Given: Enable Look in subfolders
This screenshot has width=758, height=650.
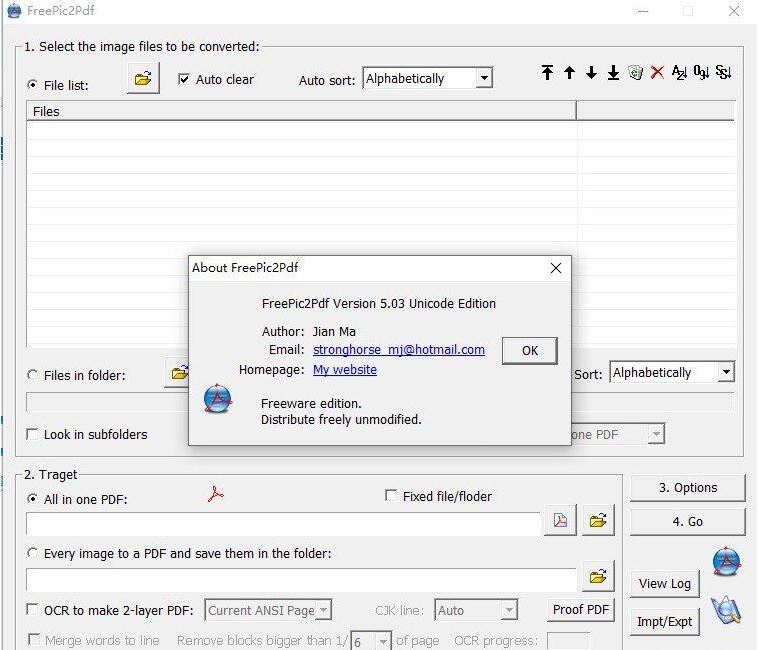Looking at the screenshot, I should (32, 434).
